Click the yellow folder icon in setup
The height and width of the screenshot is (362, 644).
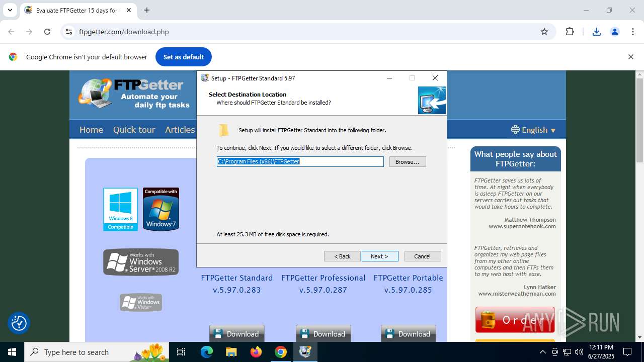click(x=224, y=130)
